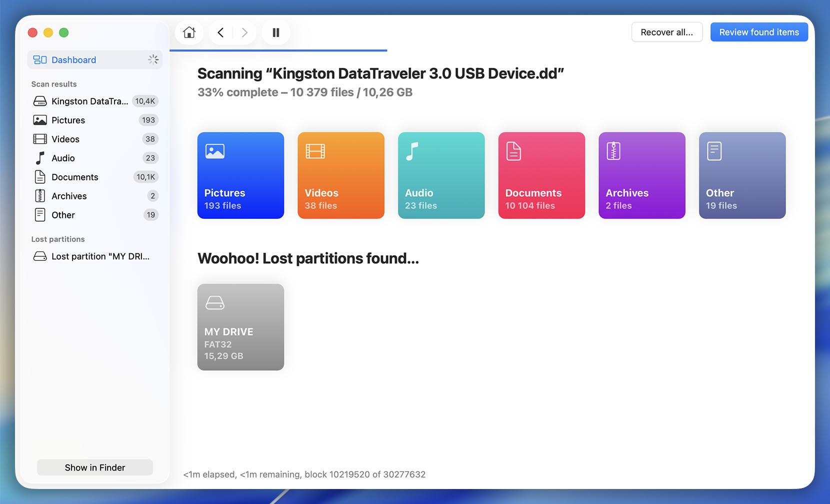Select Dashboard in the sidebar
The height and width of the screenshot is (504, 830).
coord(95,60)
